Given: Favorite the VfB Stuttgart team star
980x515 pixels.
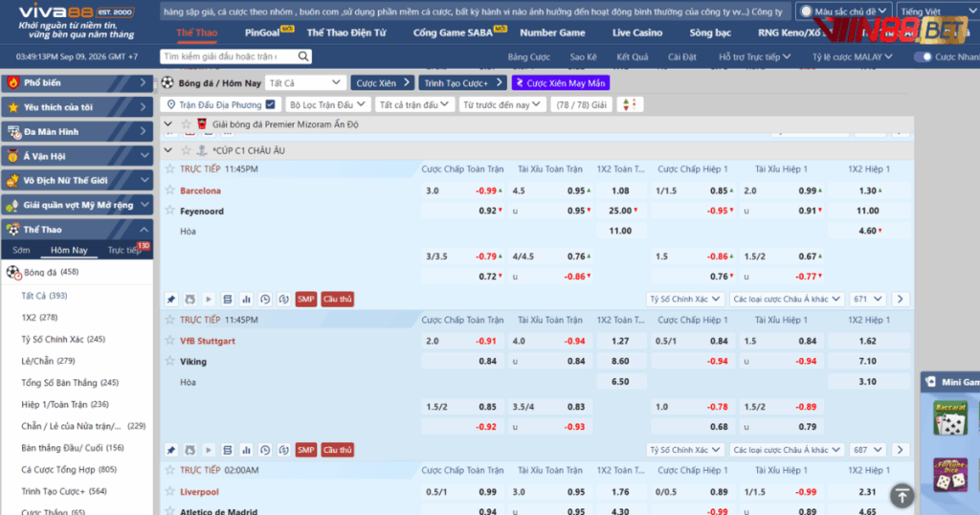Looking at the screenshot, I should click(x=170, y=341).
